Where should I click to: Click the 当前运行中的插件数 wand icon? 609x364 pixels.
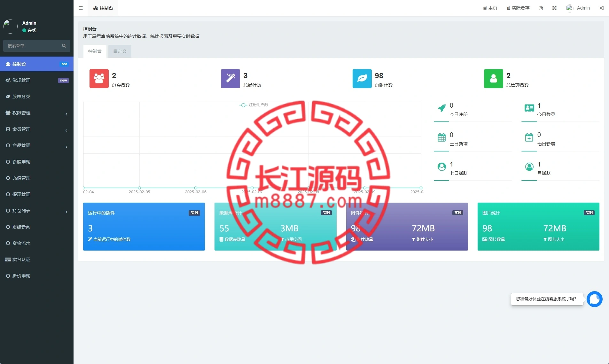pyautogui.click(x=90, y=239)
